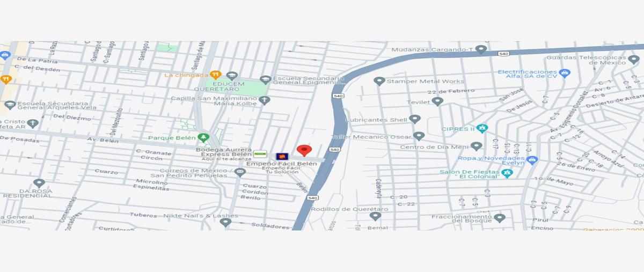The height and width of the screenshot is (272, 644).
Task: Click the Electrificaciones Alfa shopping icon
Action: 565,72
